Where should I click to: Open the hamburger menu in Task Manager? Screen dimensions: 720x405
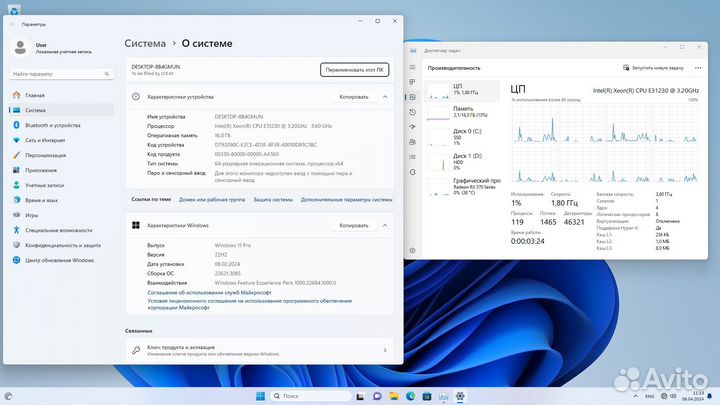point(414,67)
